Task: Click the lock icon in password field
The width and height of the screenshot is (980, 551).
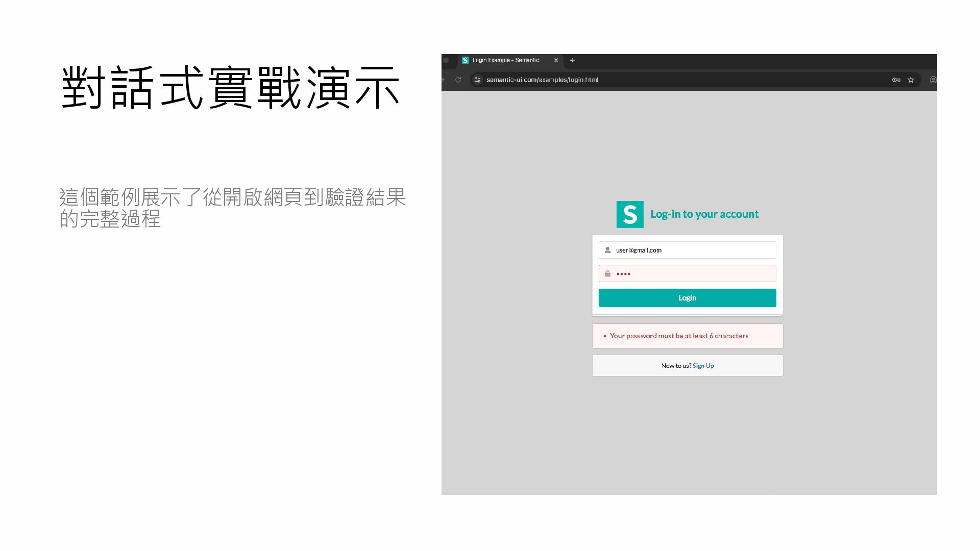Action: pos(607,274)
